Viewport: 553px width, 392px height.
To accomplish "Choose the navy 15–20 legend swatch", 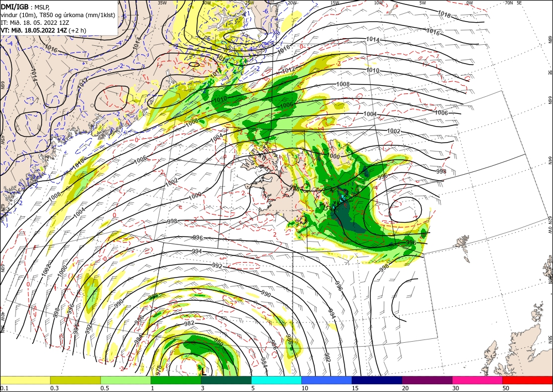I will tap(377, 380).
